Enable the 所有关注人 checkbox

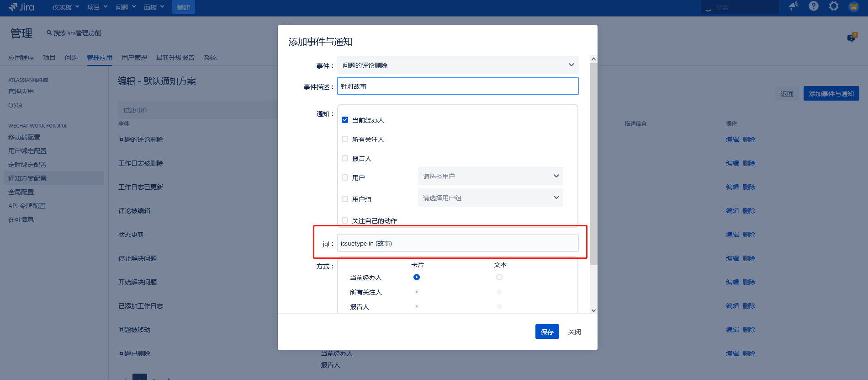(x=345, y=139)
